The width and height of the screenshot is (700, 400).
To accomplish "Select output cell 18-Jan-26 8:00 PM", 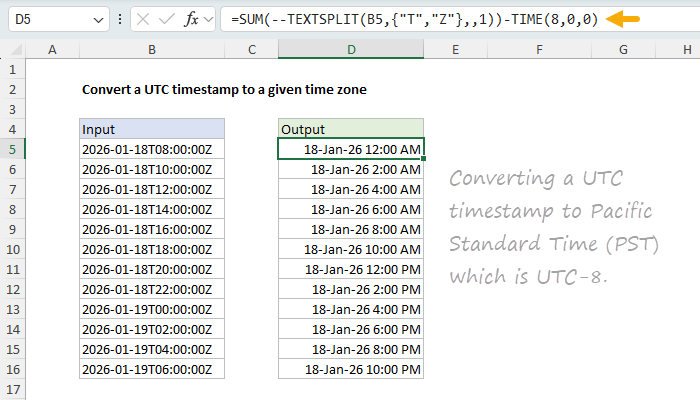I will pos(351,349).
